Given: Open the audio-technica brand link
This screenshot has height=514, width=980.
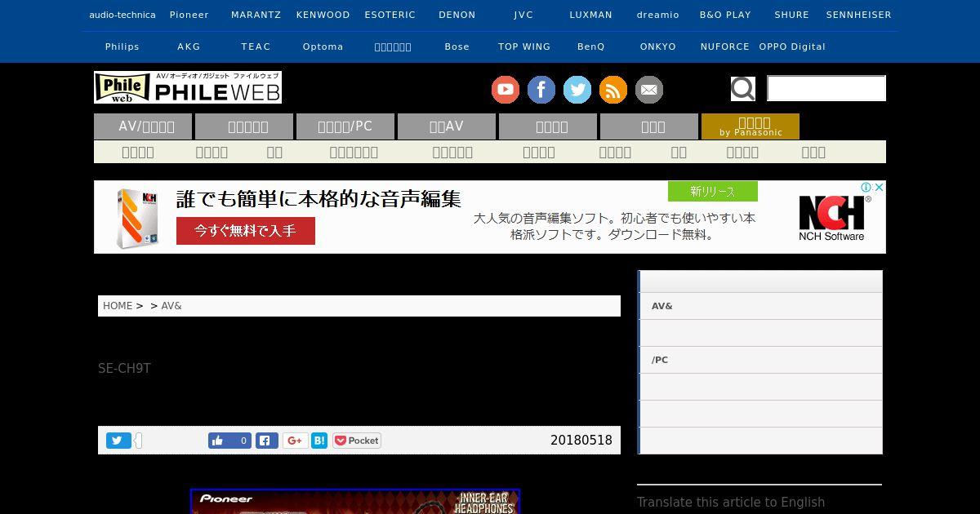Looking at the screenshot, I should pos(122,15).
